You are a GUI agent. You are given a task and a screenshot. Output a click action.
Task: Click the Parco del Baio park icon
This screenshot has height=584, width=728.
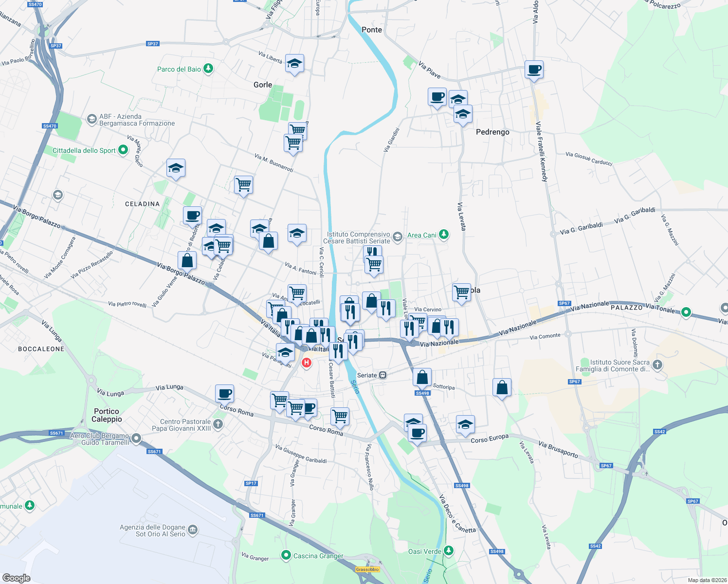point(208,68)
